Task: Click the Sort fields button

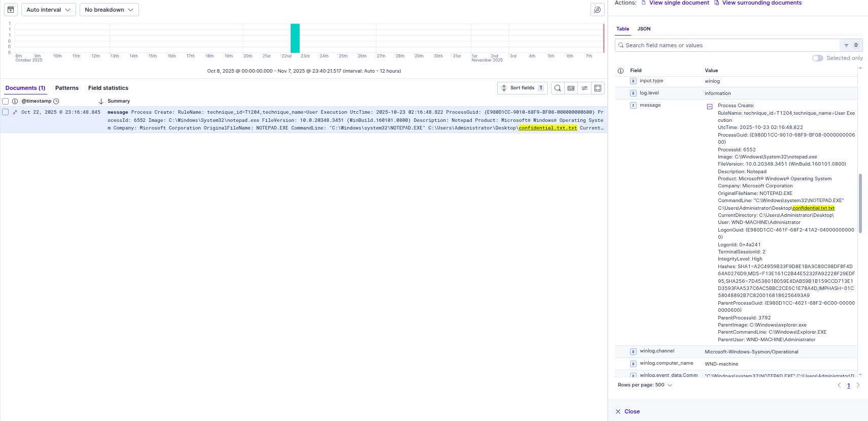Action: (522, 88)
